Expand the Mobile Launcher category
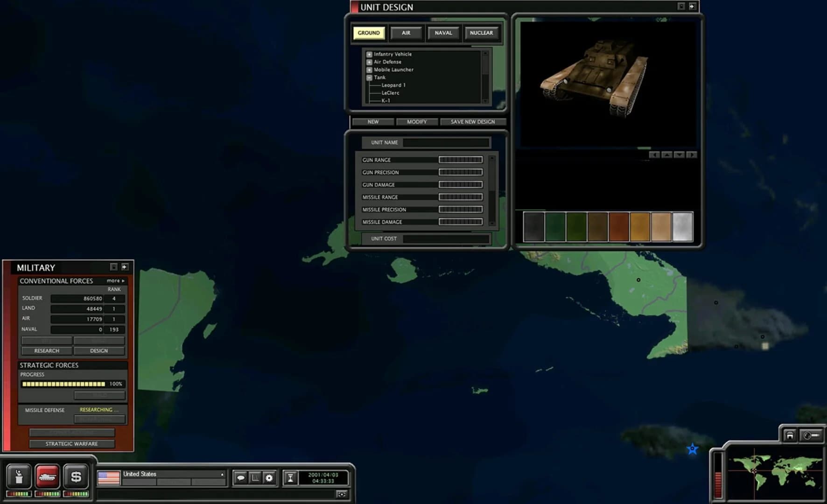Screen dimensions: 827x504 pyautogui.click(x=369, y=69)
